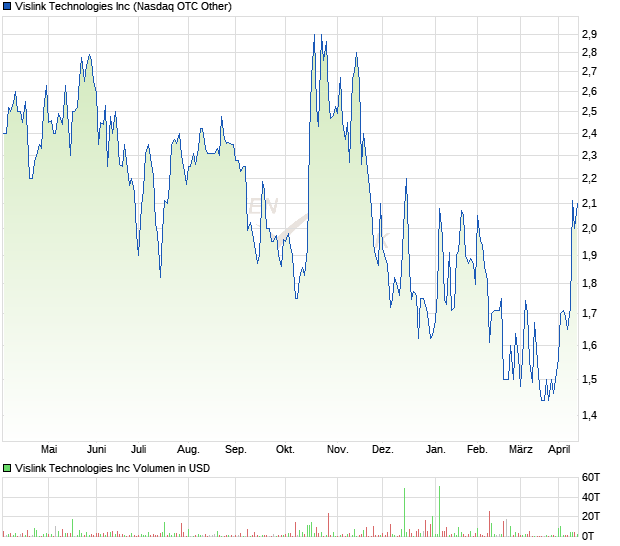This screenshot has width=620, height=546.
Task: Select the 'April' month label
Action: point(559,450)
